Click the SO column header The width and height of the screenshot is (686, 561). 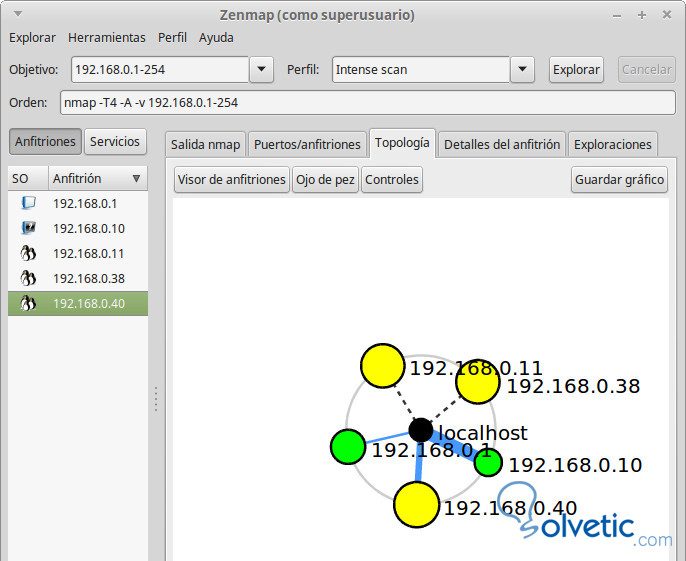point(28,179)
